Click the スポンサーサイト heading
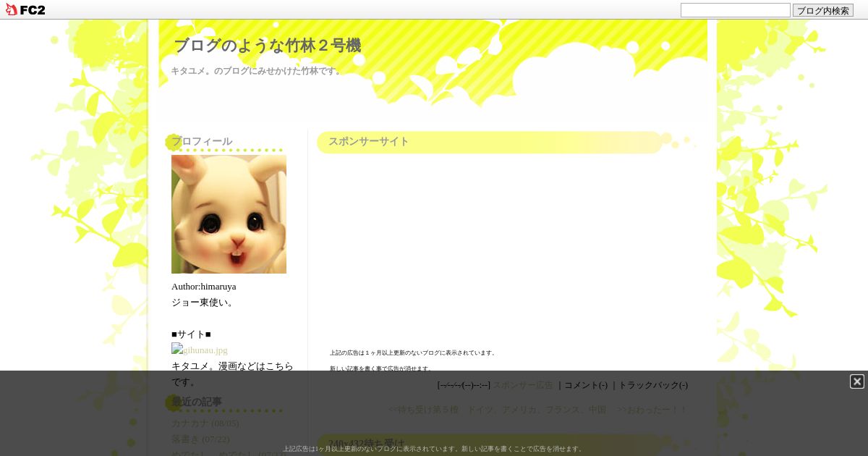This screenshot has height=456, width=868. pyautogui.click(x=369, y=141)
